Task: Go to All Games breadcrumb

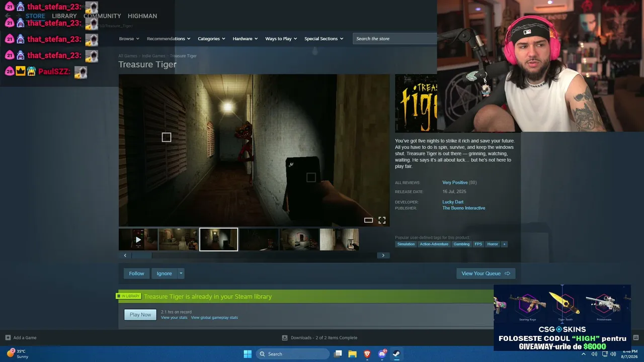Action: [x=128, y=56]
